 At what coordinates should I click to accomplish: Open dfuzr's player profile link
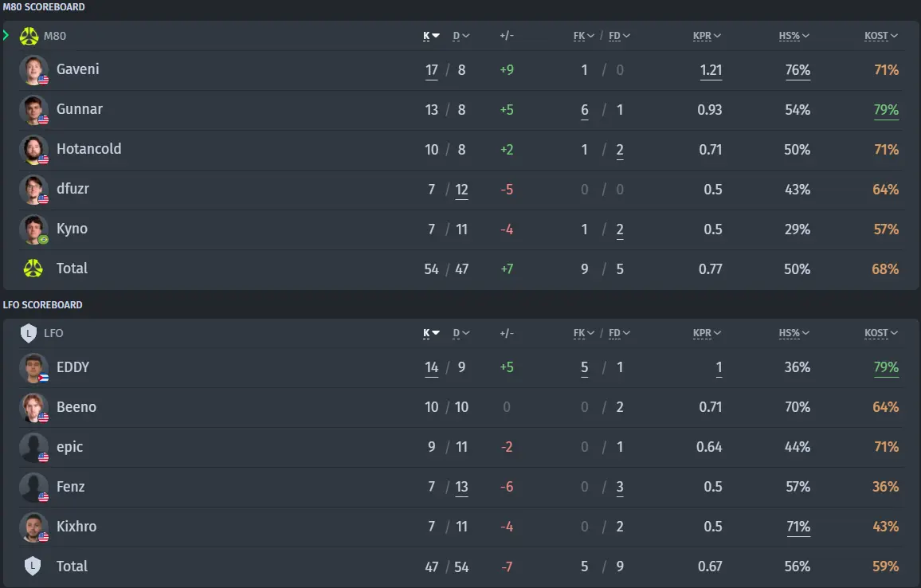click(x=73, y=189)
